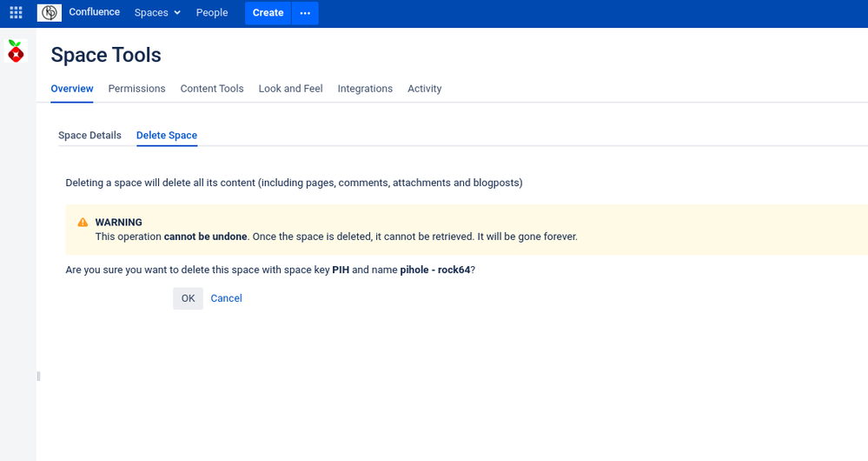Switch to the Overview tab
Viewport: 868px width, 461px height.
72,89
